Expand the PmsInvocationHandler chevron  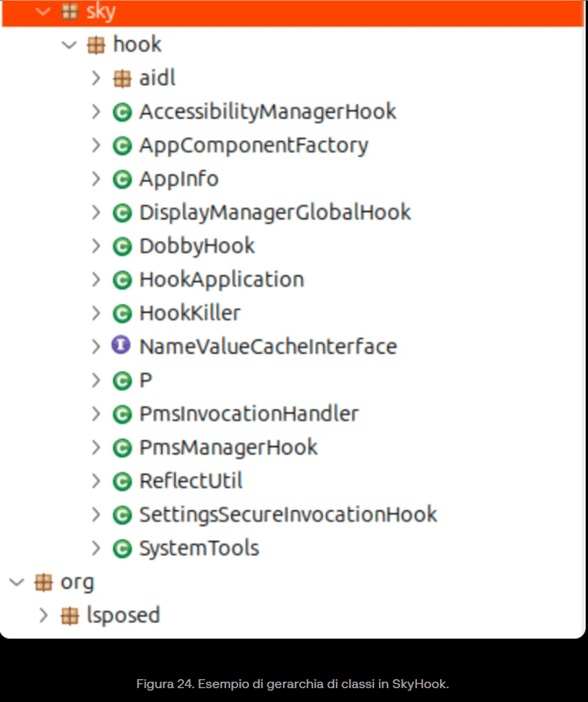pyautogui.click(x=96, y=414)
